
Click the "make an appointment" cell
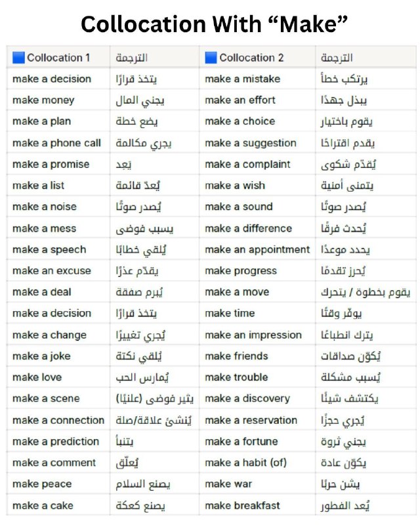click(257, 249)
